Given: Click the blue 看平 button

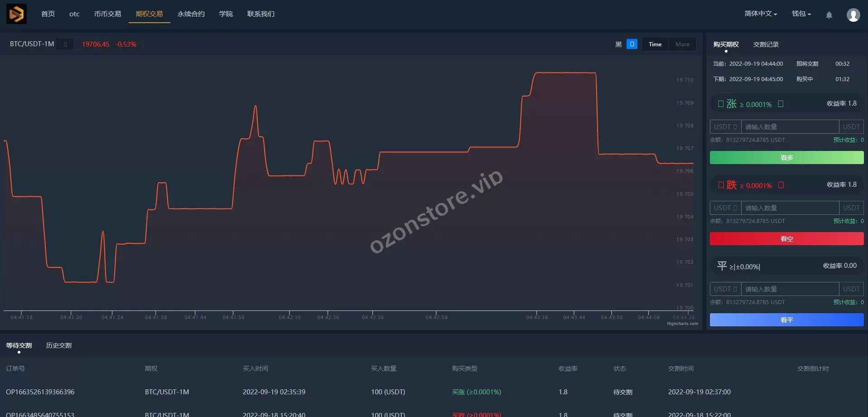Looking at the screenshot, I should 786,320.
